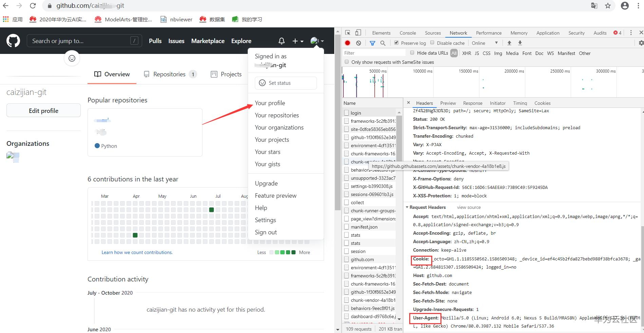Select checkbox for github.com request
The width and height of the screenshot is (644, 333).
346,259
